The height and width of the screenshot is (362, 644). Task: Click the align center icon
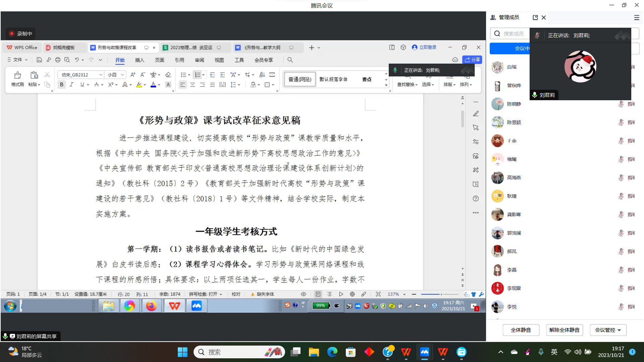click(193, 85)
